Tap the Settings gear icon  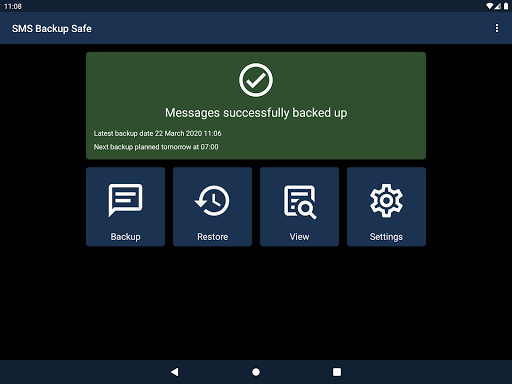[x=386, y=201]
